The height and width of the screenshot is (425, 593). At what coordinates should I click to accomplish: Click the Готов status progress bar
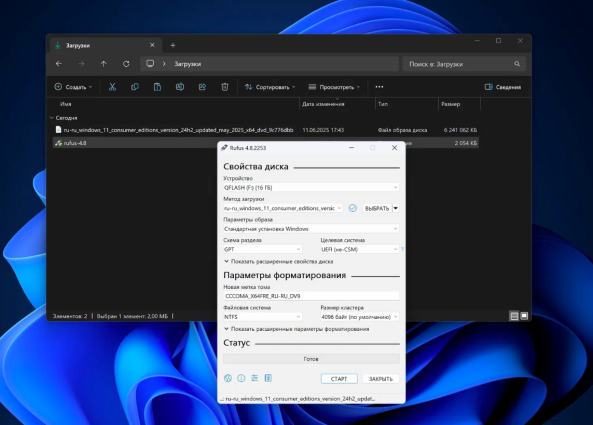311,359
